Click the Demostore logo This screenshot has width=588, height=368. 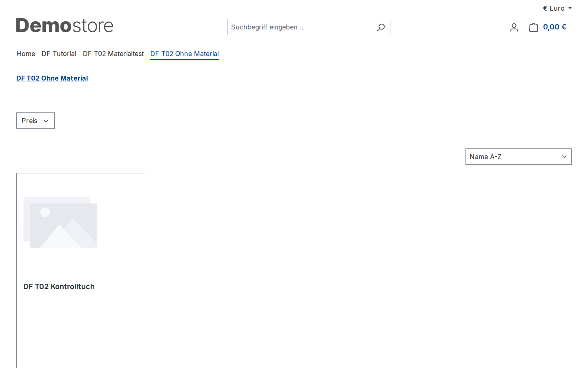[65, 25]
